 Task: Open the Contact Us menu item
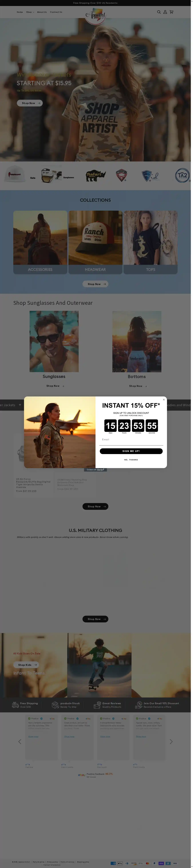point(56,12)
